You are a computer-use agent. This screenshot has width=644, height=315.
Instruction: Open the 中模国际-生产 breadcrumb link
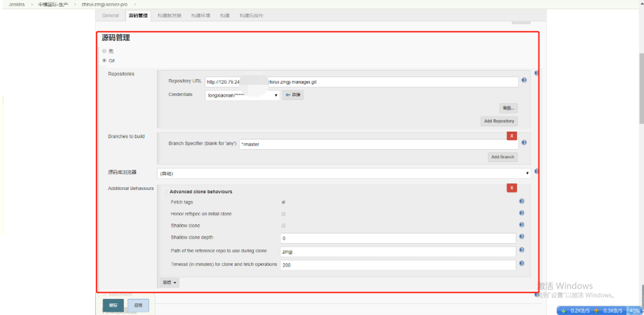pos(53,4)
